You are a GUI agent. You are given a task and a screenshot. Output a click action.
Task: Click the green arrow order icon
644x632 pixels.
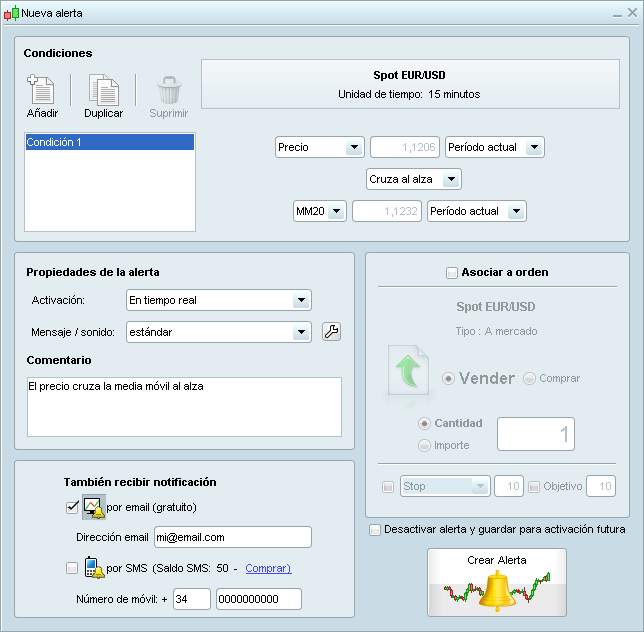pyautogui.click(x=408, y=370)
